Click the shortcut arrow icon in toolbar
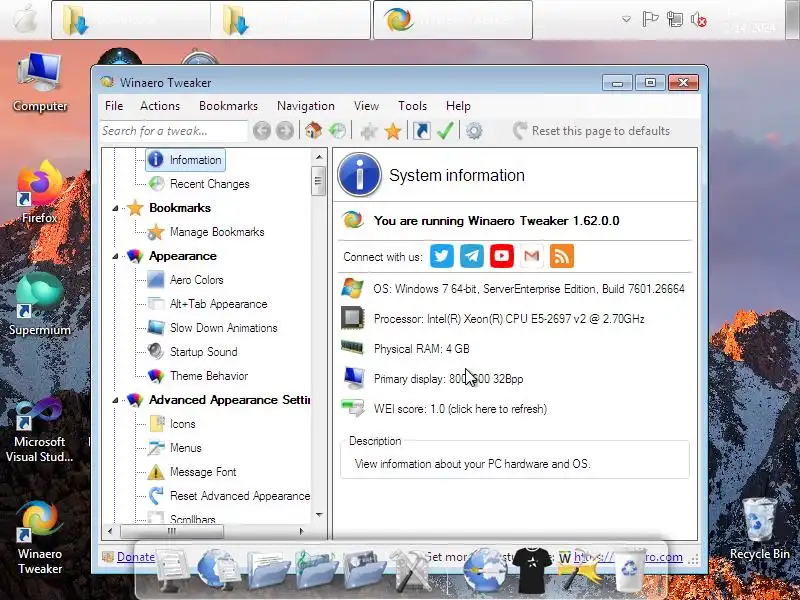 [x=421, y=131]
